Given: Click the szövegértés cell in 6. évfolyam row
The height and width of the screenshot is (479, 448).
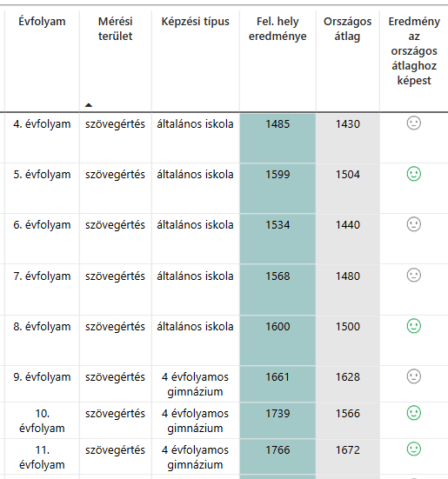Looking at the screenshot, I should [x=115, y=225].
